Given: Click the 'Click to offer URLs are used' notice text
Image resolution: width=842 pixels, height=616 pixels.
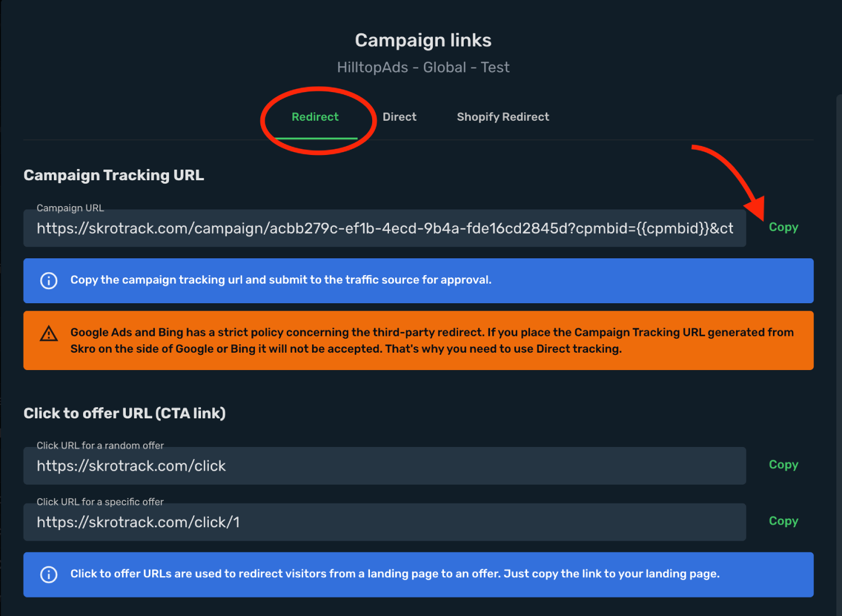Looking at the screenshot, I should pos(395,573).
